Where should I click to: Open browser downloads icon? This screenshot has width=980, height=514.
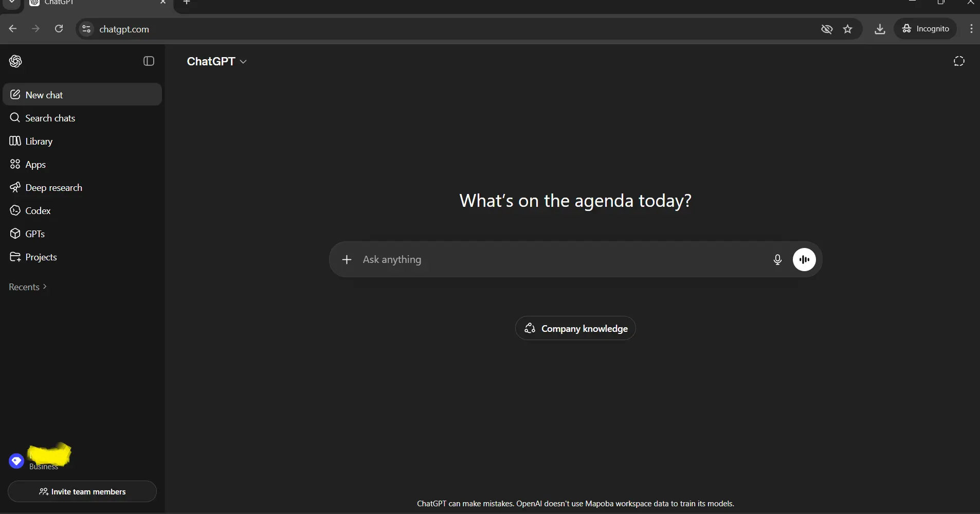point(880,29)
